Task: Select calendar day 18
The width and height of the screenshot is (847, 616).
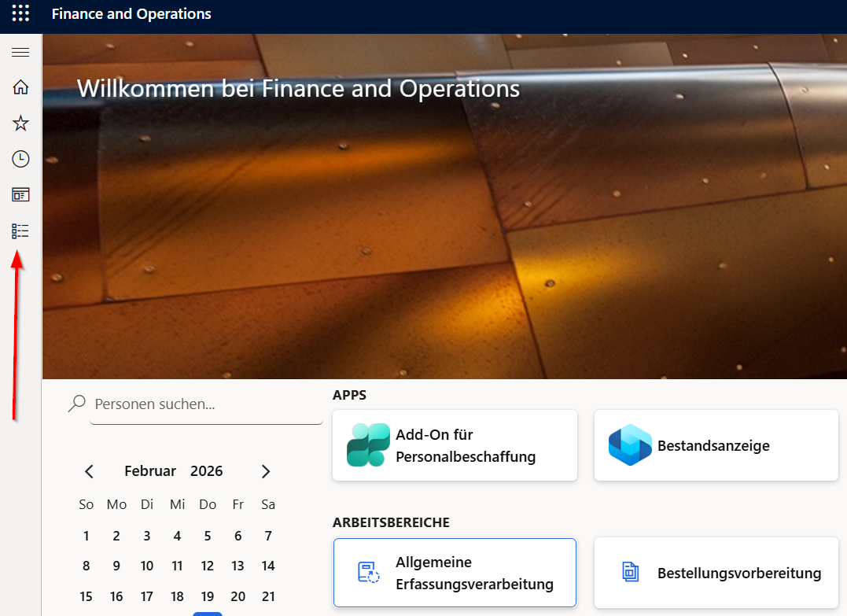Action: coord(177,596)
